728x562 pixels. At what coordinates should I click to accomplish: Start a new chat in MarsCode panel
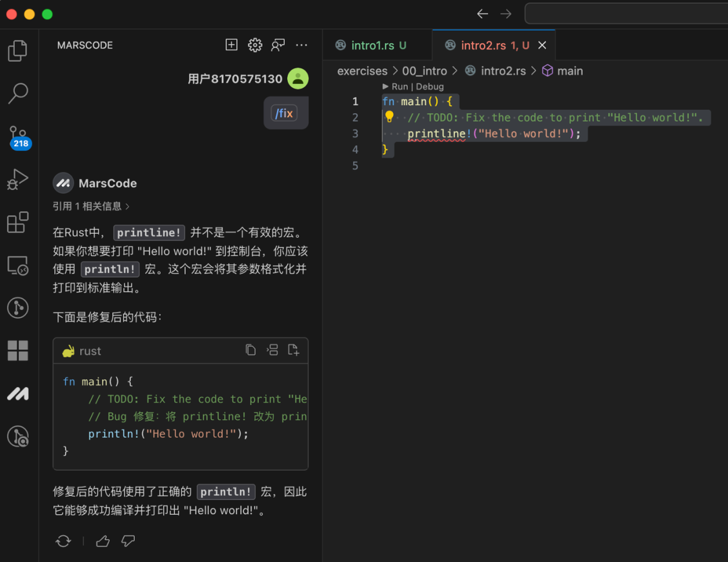pos(231,44)
